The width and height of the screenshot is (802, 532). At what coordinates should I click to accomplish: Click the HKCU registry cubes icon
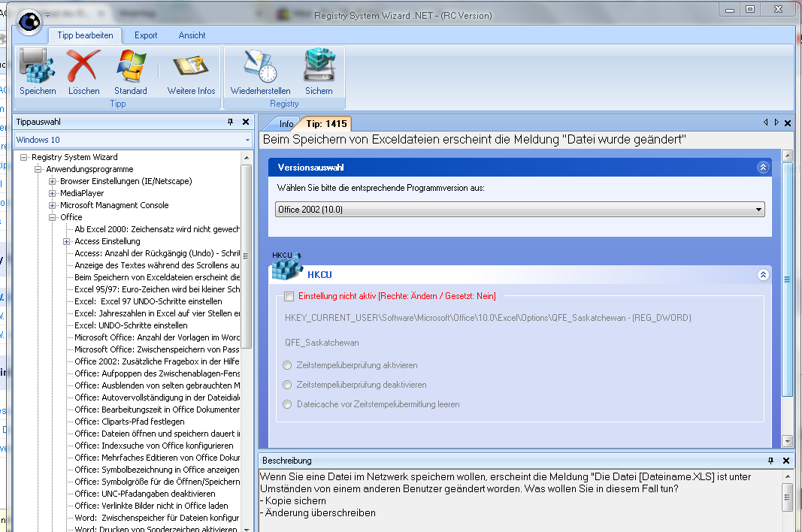pos(286,265)
